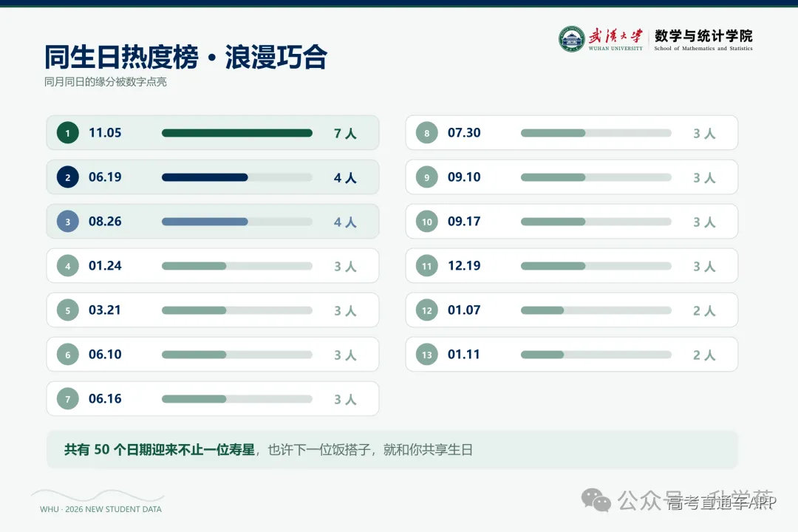This screenshot has height=532, width=798.
Task: Click rank badge 2 beside 06.19
Action: tap(68, 177)
